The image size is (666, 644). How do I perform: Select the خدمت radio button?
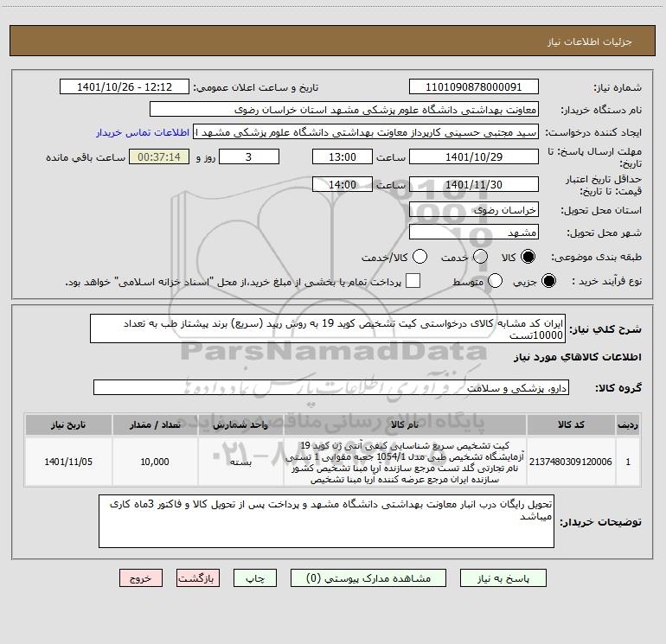(x=480, y=257)
